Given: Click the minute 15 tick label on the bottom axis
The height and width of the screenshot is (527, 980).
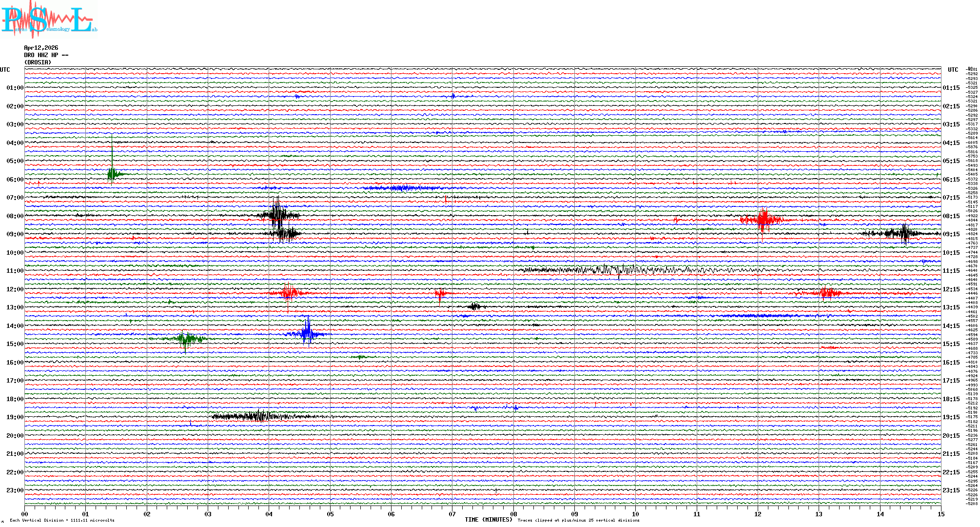Looking at the screenshot, I should coord(941,514).
